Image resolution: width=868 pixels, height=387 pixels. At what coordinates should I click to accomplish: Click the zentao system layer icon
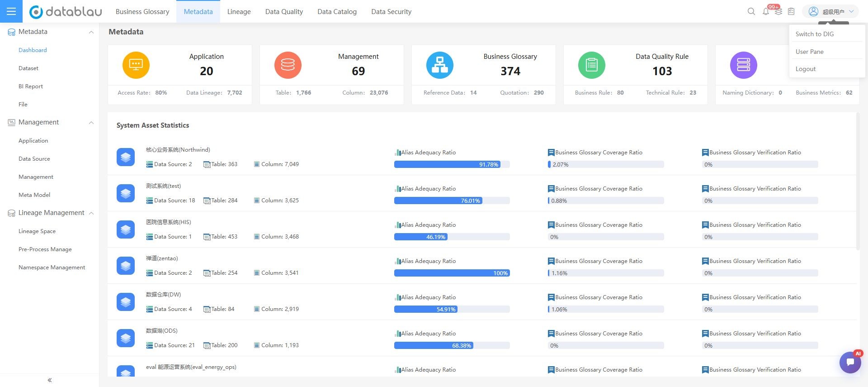coord(126,266)
